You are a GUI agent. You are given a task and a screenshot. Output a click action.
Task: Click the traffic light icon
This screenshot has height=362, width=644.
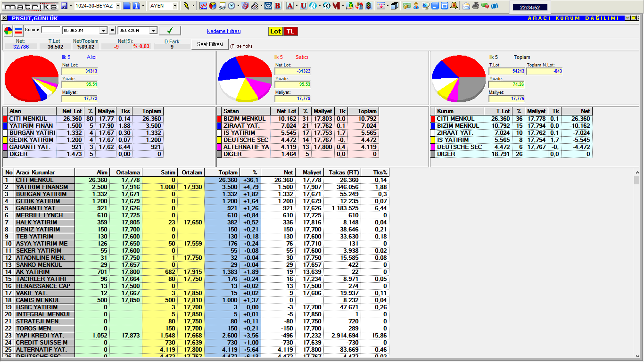click(368, 6)
